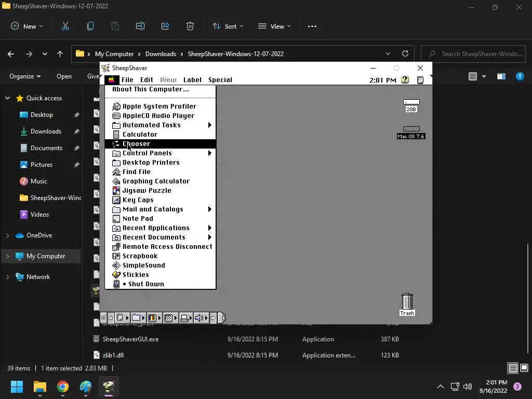The image size is (532, 399).
Task: Select Pictures in Quick access
Action: (42, 165)
